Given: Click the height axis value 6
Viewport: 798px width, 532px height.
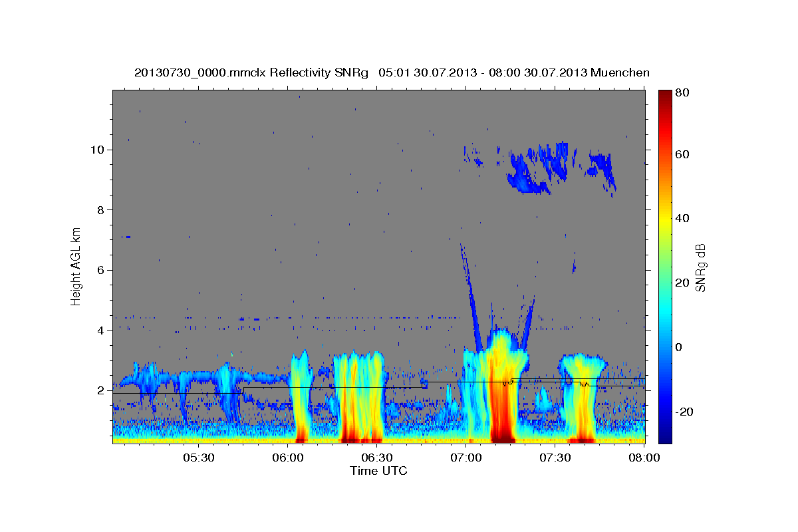Looking at the screenshot, I should pyautogui.click(x=100, y=270).
